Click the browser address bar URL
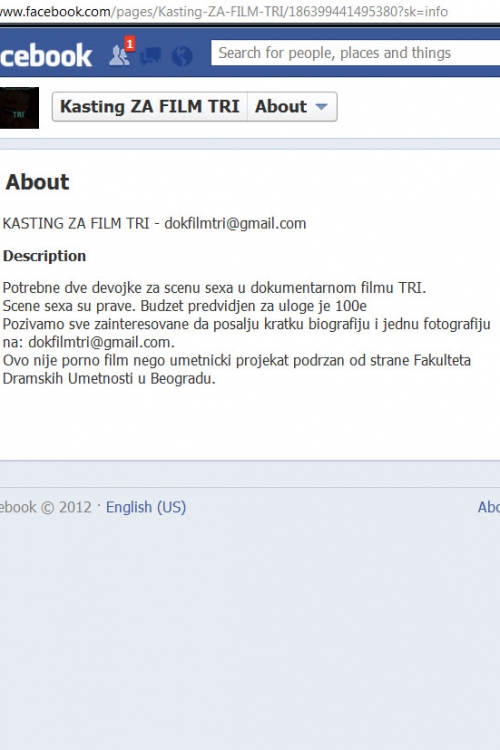500x750 pixels. point(224,11)
